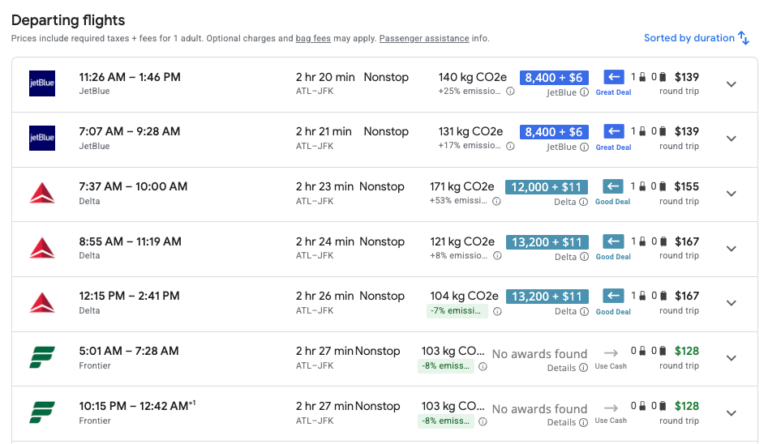Select 13,200 + $11 award on 8:55 AM flight

pyautogui.click(x=547, y=242)
